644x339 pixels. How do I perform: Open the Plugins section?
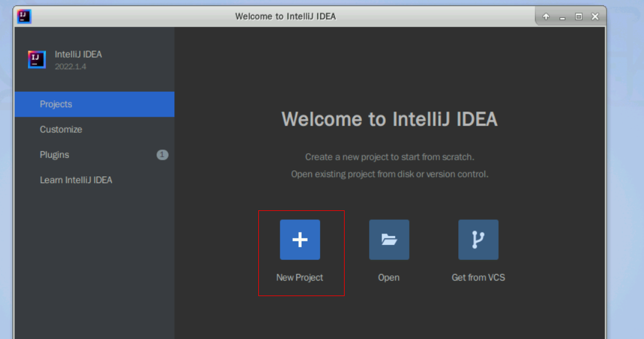pyautogui.click(x=54, y=155)
